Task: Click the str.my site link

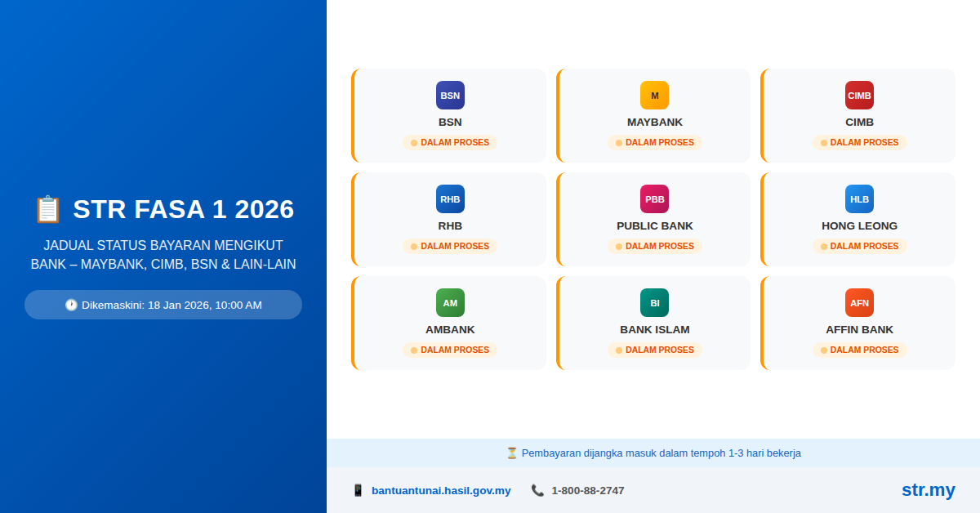Action: 928,490
